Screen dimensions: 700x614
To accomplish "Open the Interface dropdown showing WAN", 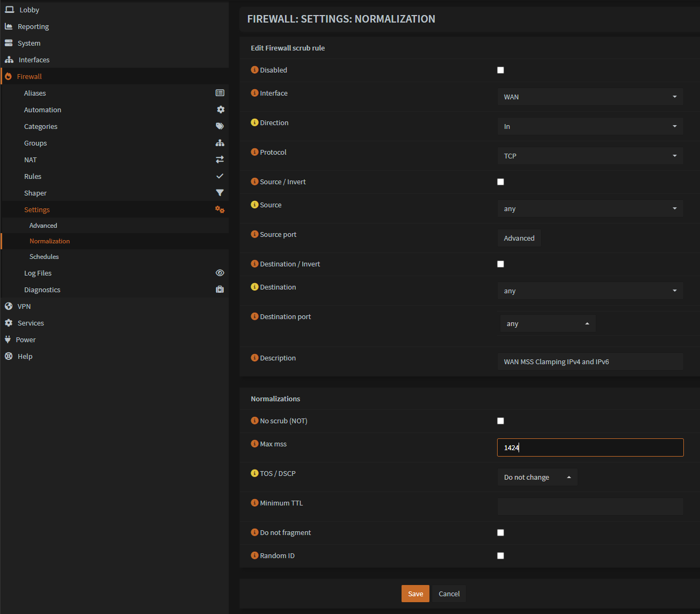I will [x=590, y=97].
